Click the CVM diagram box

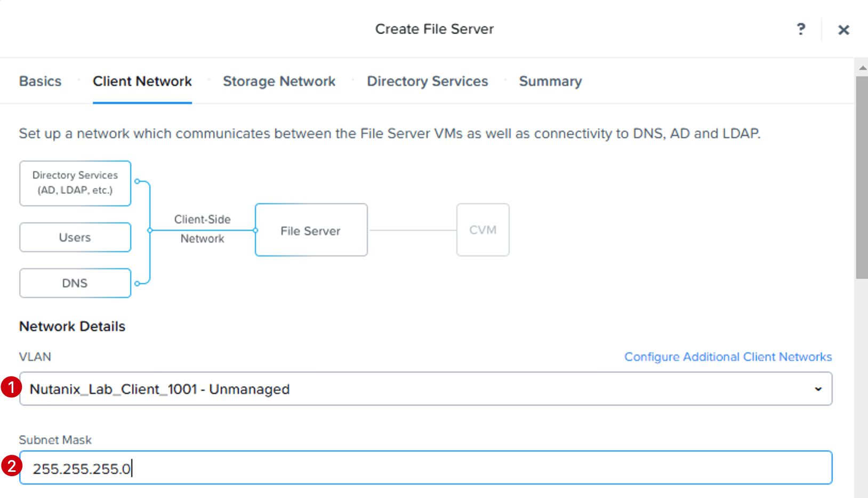point(483,230)
